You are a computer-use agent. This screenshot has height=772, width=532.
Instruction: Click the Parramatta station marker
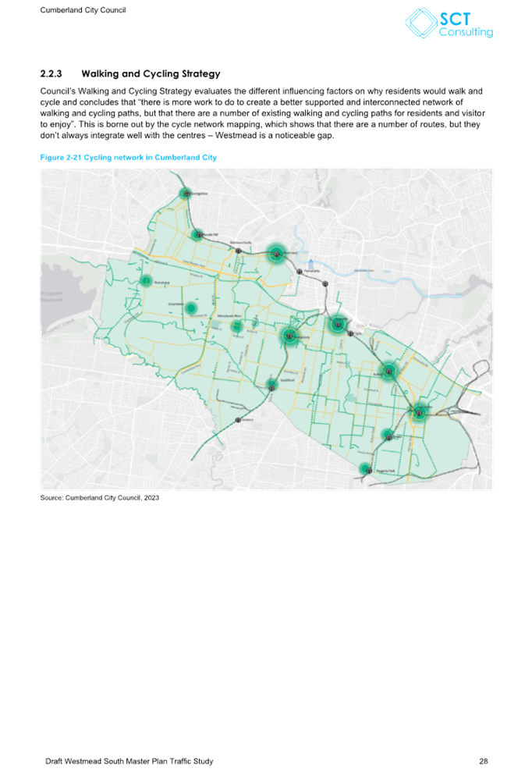point(300,272)
